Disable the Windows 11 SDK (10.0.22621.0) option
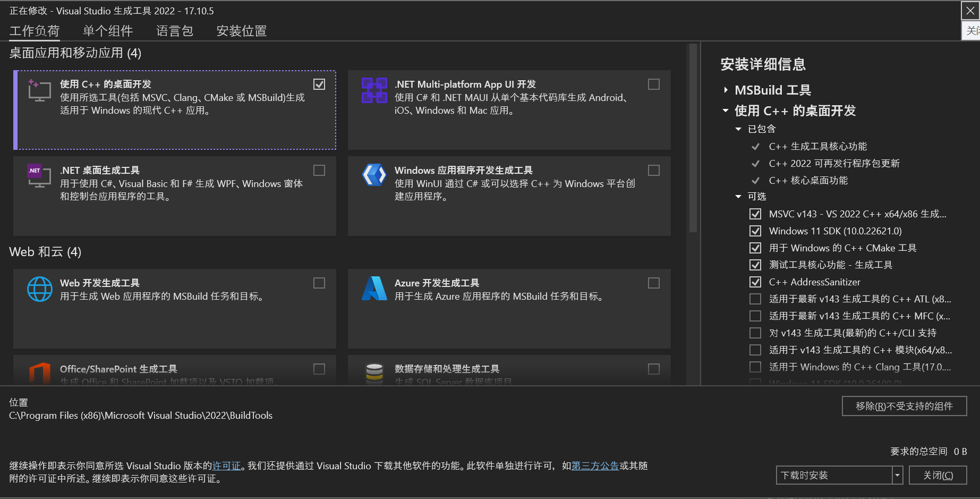Screen dimensions: 980x499 click(x=755, y=231)
